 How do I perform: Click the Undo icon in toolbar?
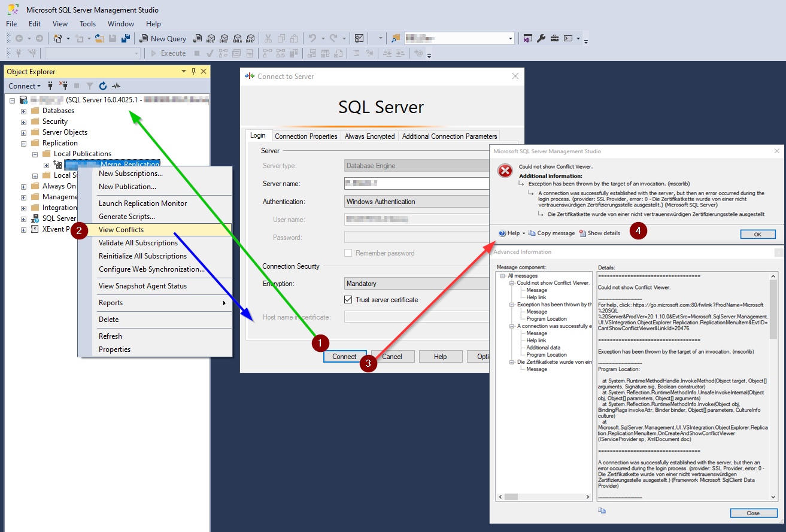[312, 38]
